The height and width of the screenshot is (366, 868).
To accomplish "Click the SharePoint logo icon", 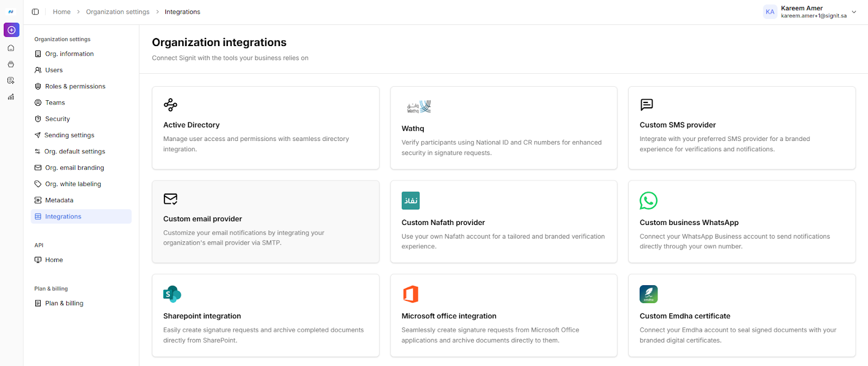I will pyautogui.click(x=172, y=294).
